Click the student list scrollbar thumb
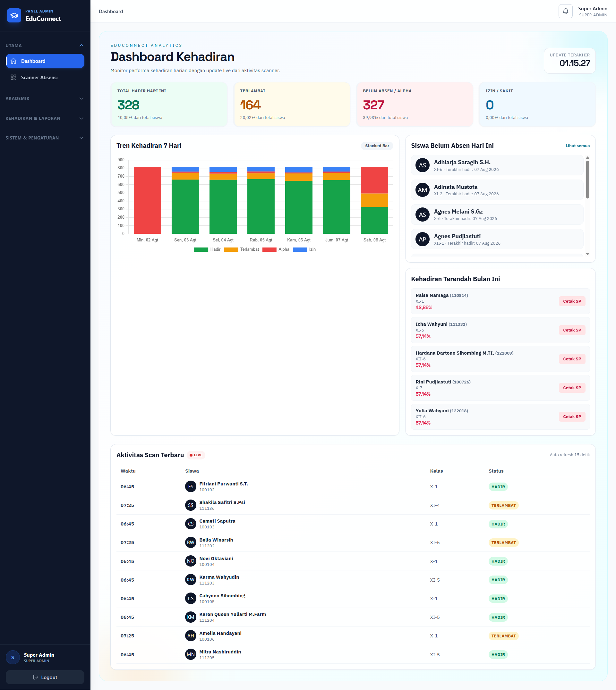The image size is (616, 690). point(587,180)
